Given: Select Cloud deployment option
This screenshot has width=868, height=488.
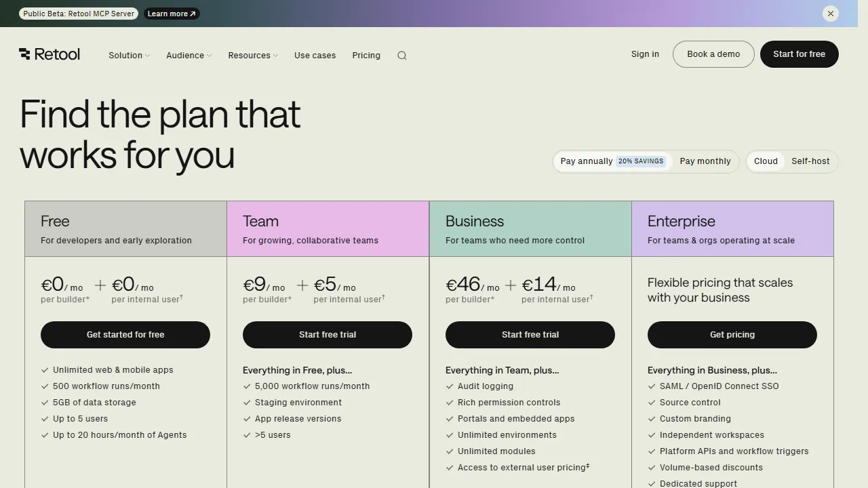Looking at the screenshot, I should point(766,161).
